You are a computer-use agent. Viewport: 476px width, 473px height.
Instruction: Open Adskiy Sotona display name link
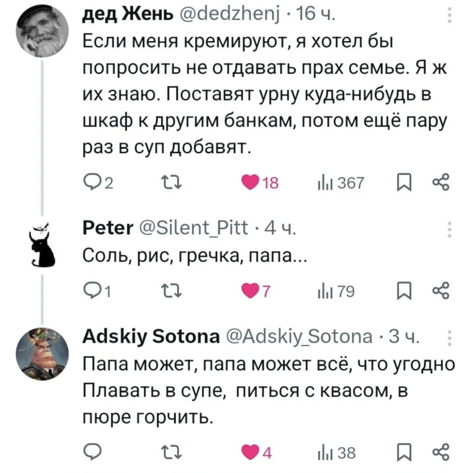151,337
